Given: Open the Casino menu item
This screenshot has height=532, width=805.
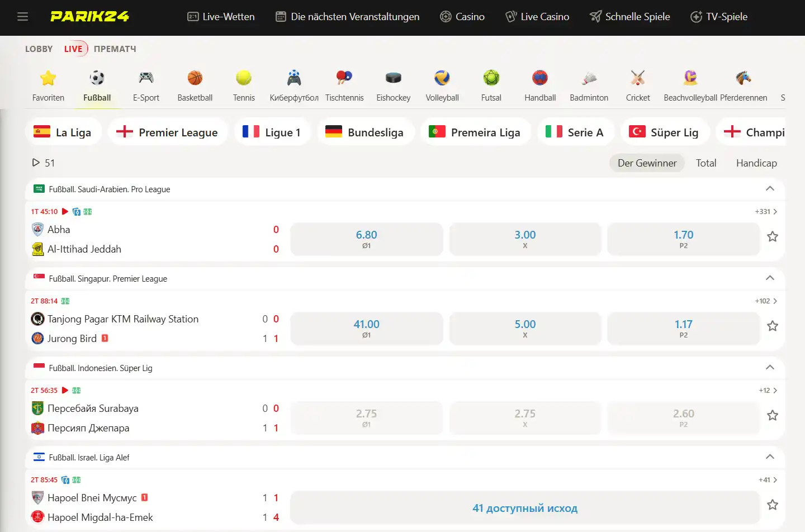Looking at the screenshot, I should click(462, 17).
